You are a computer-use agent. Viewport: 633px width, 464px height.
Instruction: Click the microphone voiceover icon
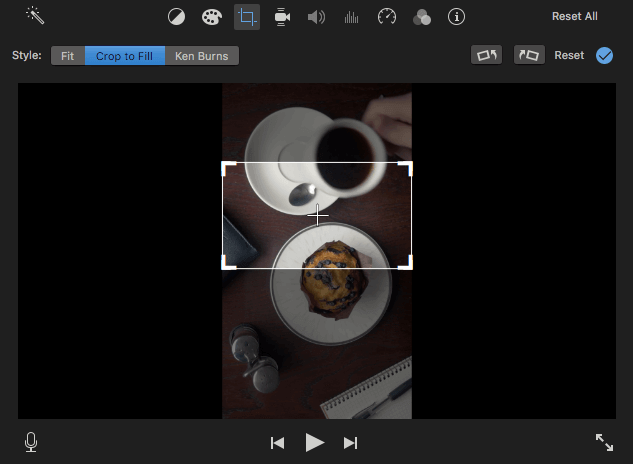(x=31, y=442)
